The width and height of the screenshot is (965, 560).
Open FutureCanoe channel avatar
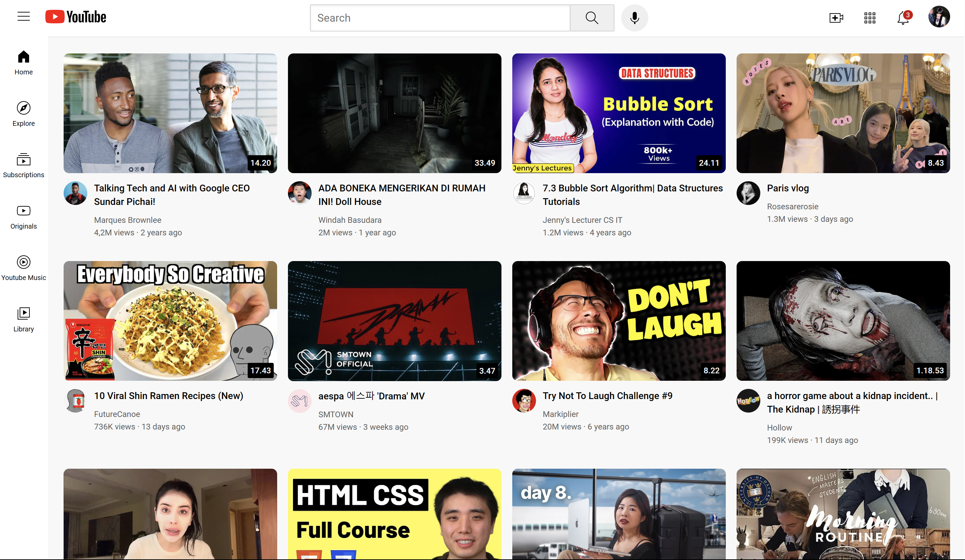pyautogui.click(x=75, y=401)
